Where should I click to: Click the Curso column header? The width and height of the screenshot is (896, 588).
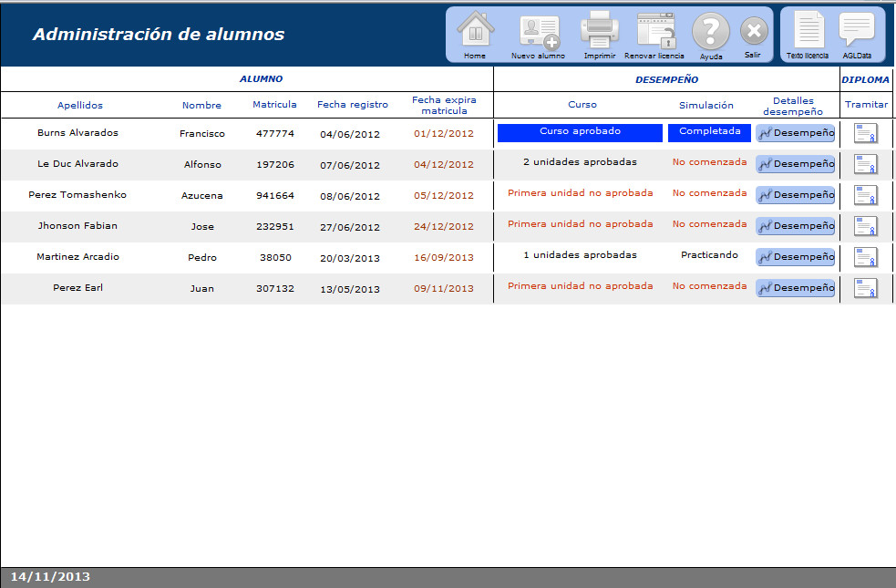click(x=582, y=105)
